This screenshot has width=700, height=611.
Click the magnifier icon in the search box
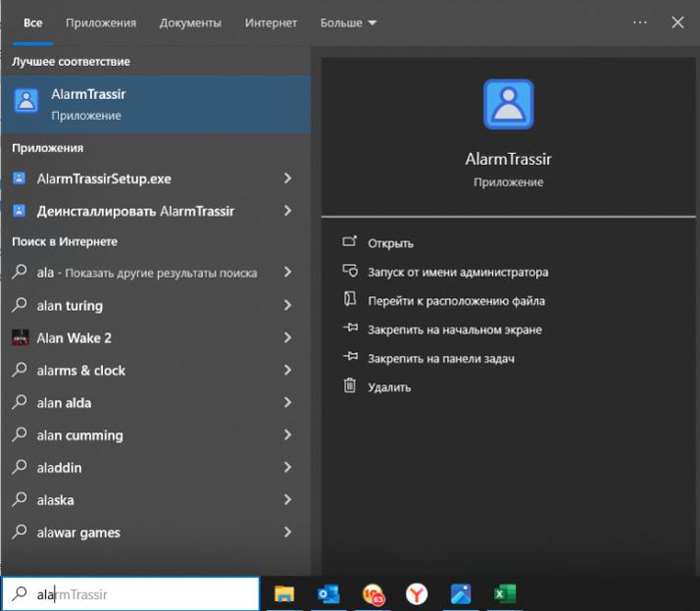pos(20,593)
